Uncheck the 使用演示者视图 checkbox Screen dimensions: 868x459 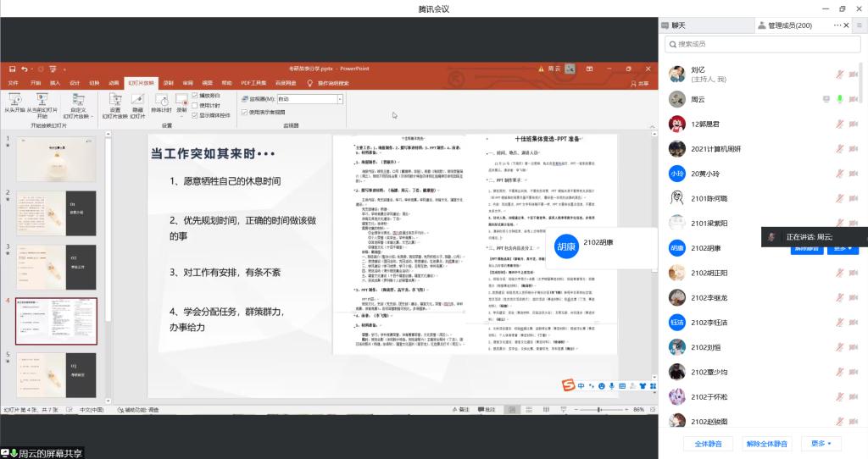[x=245, y=112]
